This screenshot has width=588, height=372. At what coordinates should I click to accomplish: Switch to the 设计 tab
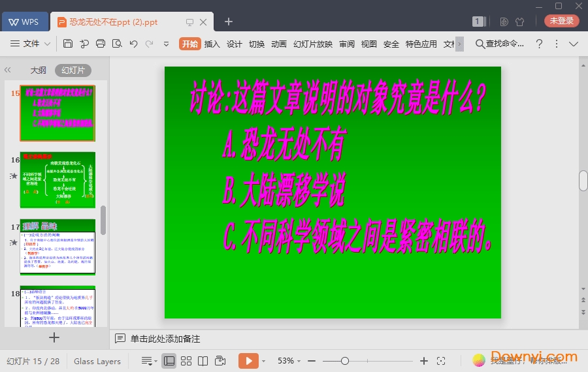coord(234,44)
